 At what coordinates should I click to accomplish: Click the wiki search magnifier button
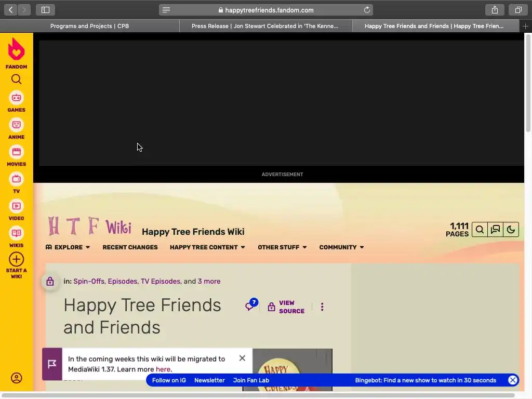tap(480, 230)
